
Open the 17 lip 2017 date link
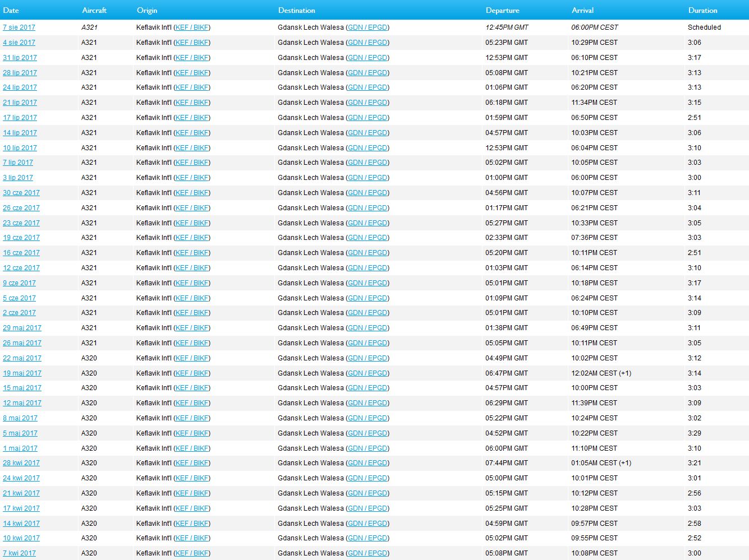(x=20, y=118)
